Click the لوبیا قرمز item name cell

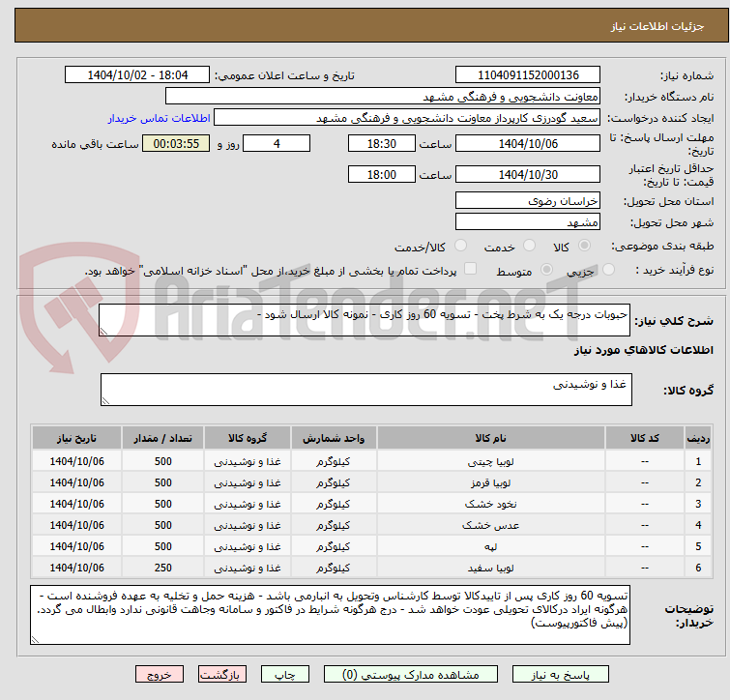[491, 482]
